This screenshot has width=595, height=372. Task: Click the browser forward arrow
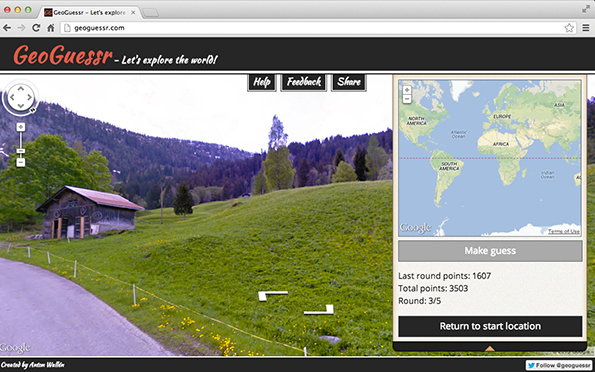point(21,28)
